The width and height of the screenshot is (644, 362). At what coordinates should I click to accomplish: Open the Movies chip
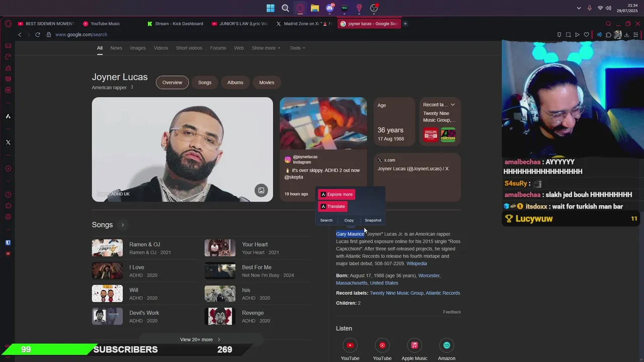pyautogui.click(x=267, y=82)
